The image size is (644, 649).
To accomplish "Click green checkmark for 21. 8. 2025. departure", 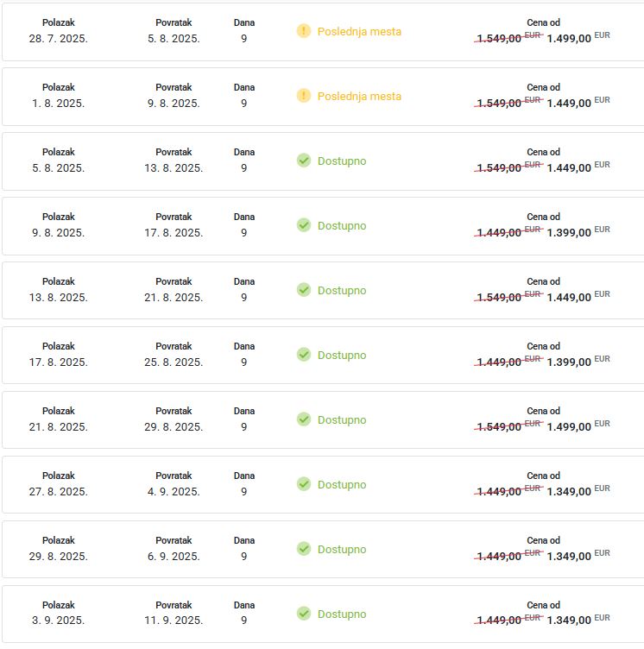I will pyautogui.click(x=304, y=419).
